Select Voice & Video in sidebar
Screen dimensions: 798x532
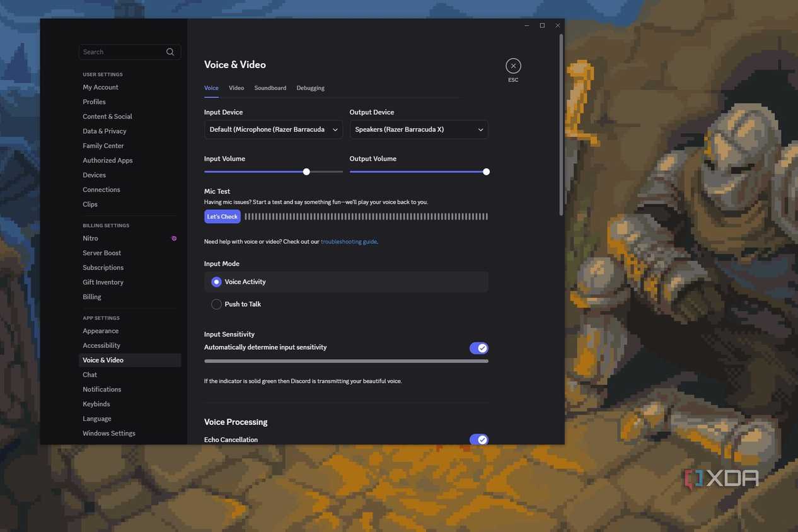click(x=130, y=360)
